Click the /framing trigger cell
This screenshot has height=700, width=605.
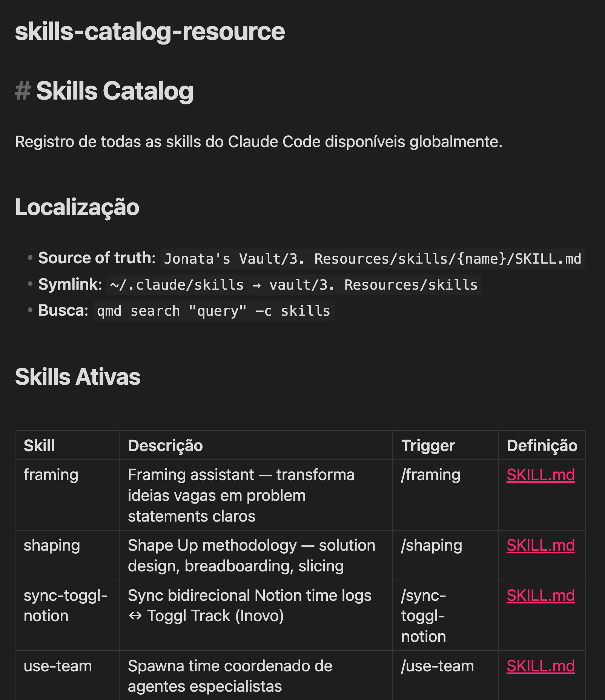click(x=430, y=475)
